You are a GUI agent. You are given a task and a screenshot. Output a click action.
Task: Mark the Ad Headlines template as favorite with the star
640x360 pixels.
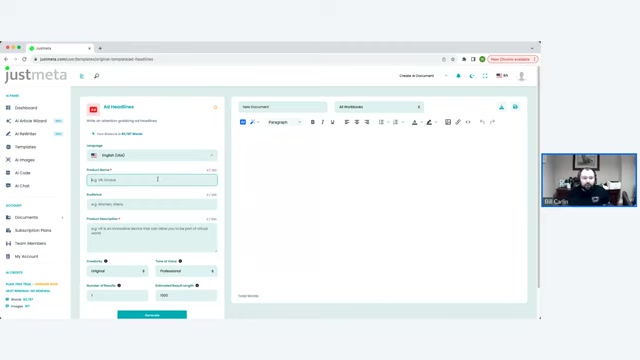(x=216, y=107)
